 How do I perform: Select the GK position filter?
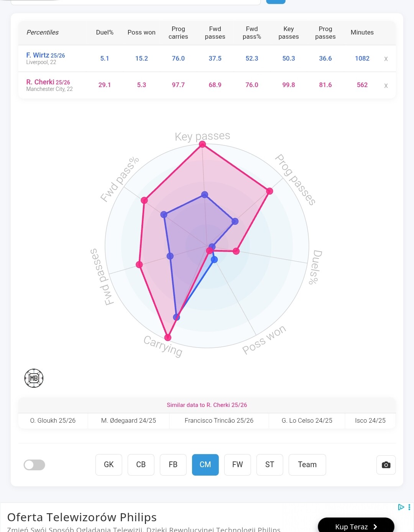pyautogui.click(x=109, y=465)
